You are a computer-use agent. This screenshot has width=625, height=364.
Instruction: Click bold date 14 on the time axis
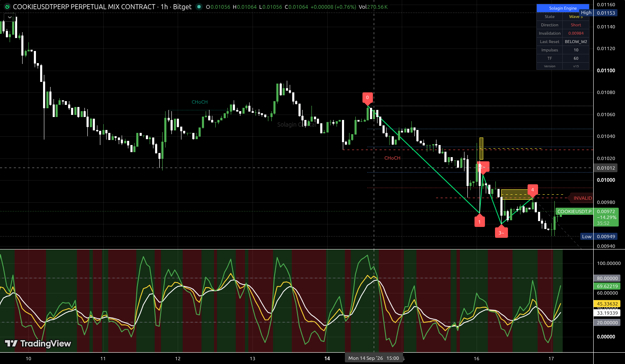click(x=327, y=359)
